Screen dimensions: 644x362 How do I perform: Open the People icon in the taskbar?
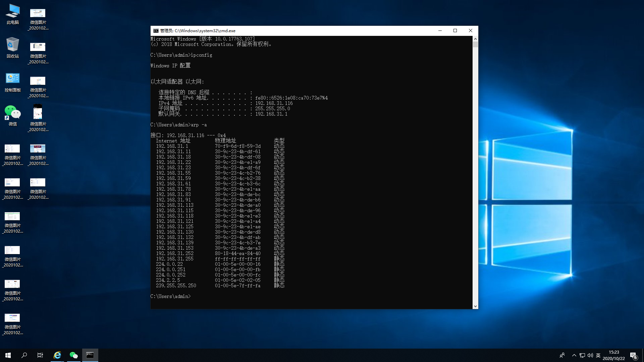(x=562, y=355)
